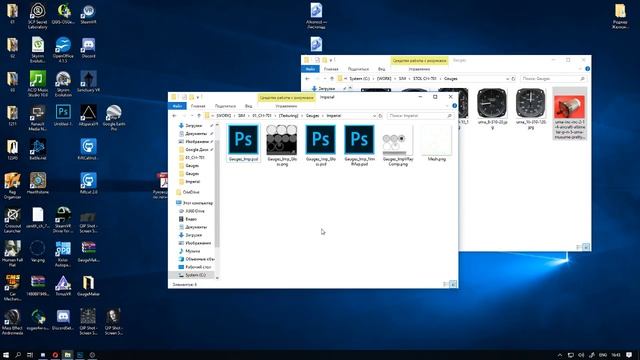Open the Поделиться tab in Imperial window
This screenshot has width=640, height=360.
pyautogui.click(x=225, y=106)
